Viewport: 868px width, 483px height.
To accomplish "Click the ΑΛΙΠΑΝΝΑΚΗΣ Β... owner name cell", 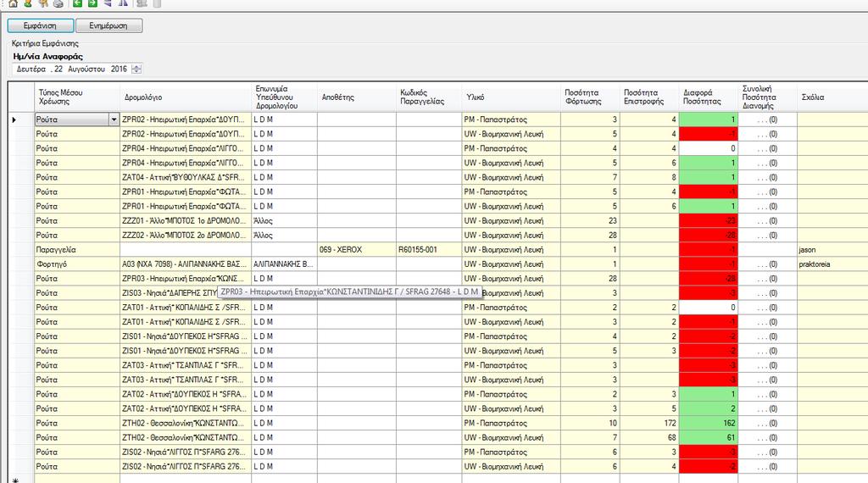I will [284, 264].
